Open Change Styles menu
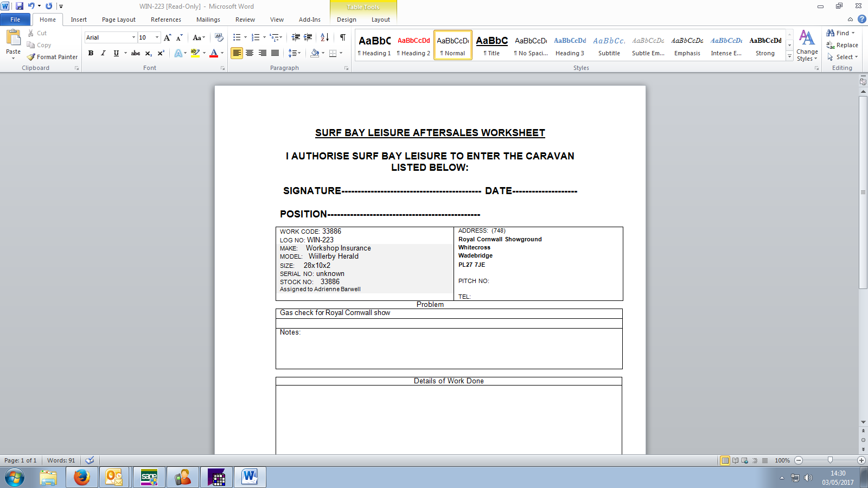Viewport: 868px width, 488px height. click(x=807, y=46)
